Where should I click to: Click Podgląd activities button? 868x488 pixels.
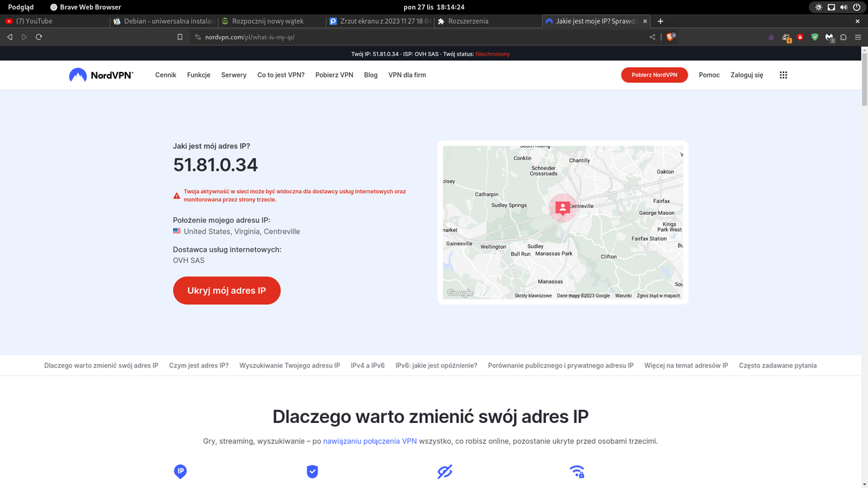click(x=21, y=7)
